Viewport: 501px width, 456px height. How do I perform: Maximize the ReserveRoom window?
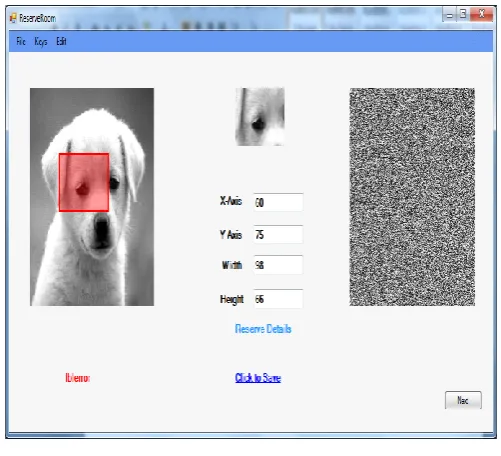[x=463, y=15]
